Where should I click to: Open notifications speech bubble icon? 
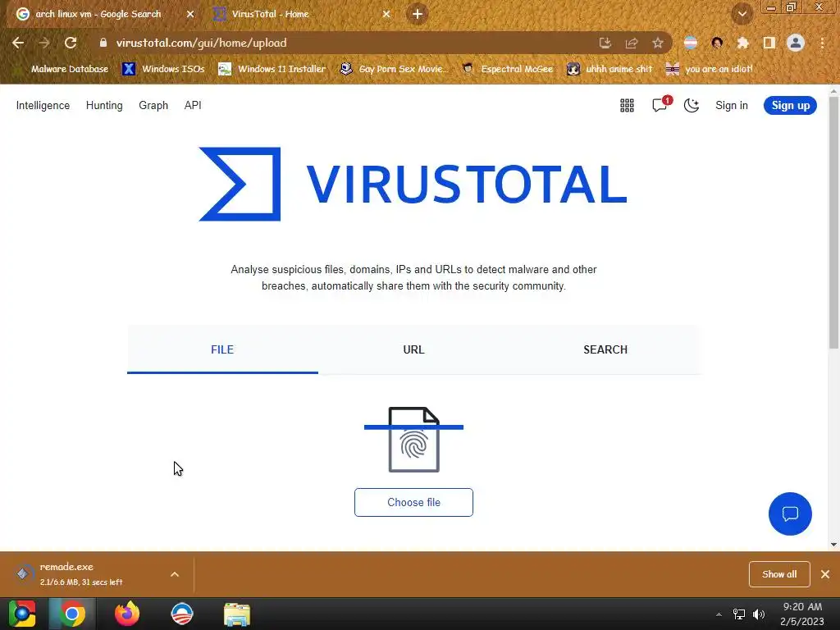660,105
